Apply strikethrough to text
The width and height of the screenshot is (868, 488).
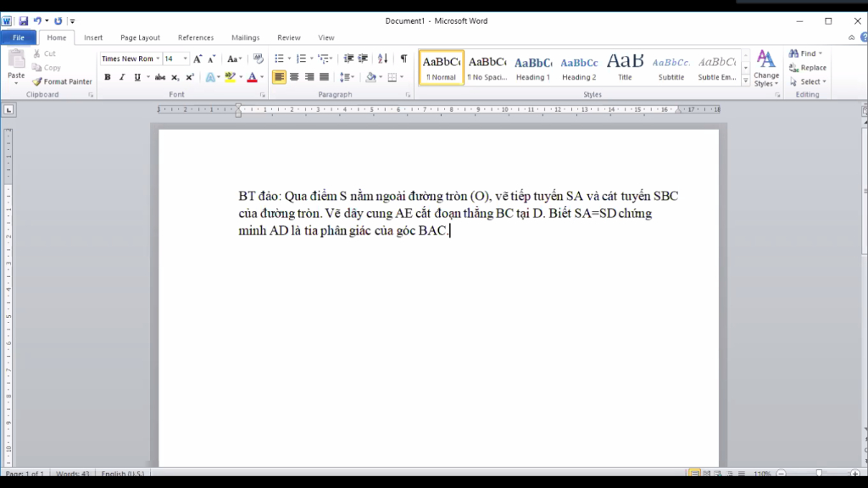160,77
